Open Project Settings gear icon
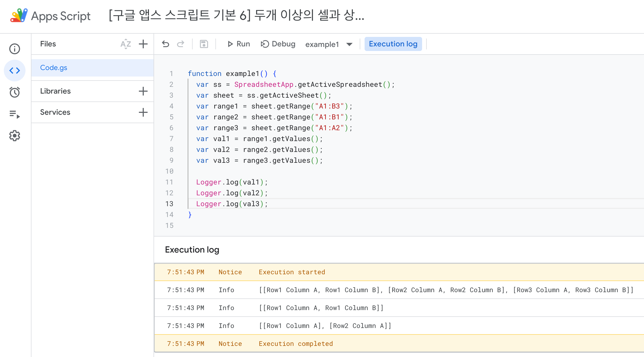This screenshot has width=644, height=357. [x=15, y=136]
